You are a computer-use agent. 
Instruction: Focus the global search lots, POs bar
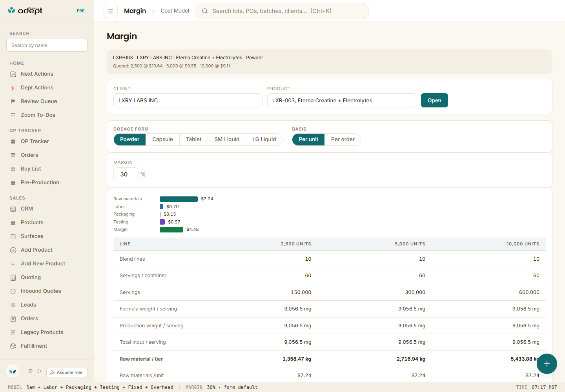coord(282,11)
